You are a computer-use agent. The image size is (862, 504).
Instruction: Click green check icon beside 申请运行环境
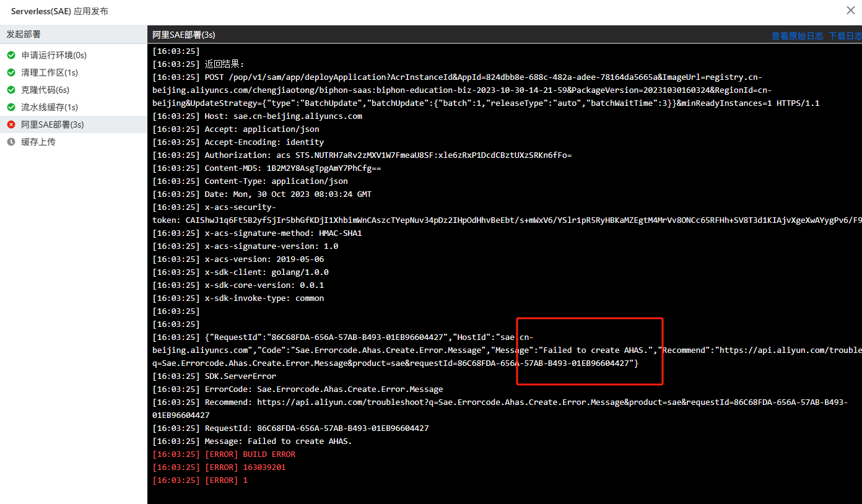click(x=11, y=55)
